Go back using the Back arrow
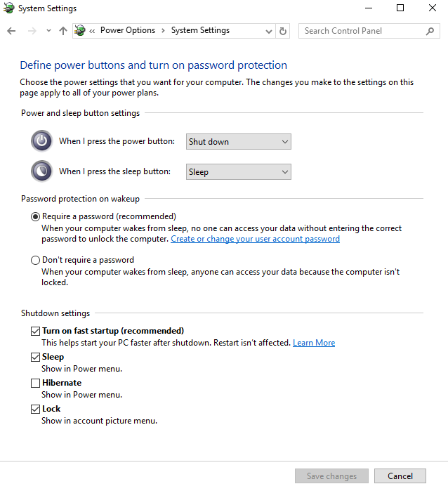Viewport: 448px width, 491px height. (11, 31)
